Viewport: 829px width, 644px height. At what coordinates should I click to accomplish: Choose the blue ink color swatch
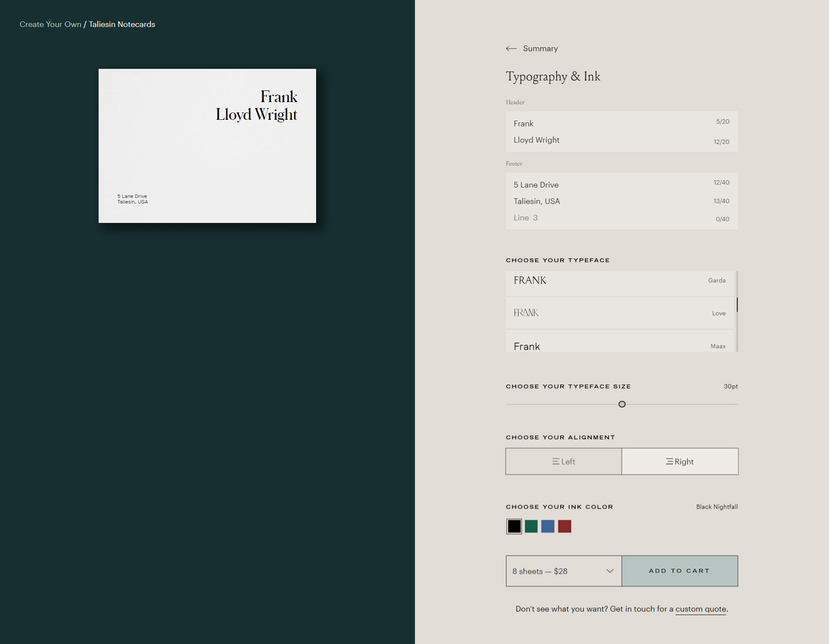(x=548, y=526)
